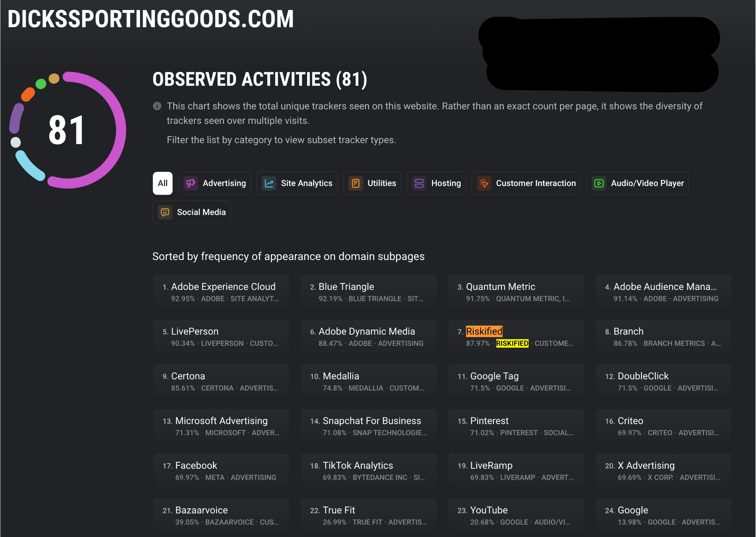Click the Utilities category icon
Screen dimensions: 756x537
click(356, 183)
